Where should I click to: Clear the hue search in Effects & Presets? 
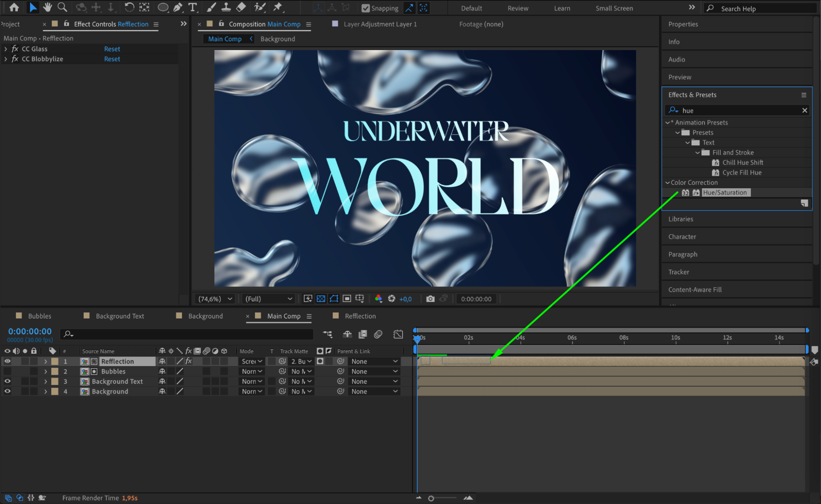point(805,110)
